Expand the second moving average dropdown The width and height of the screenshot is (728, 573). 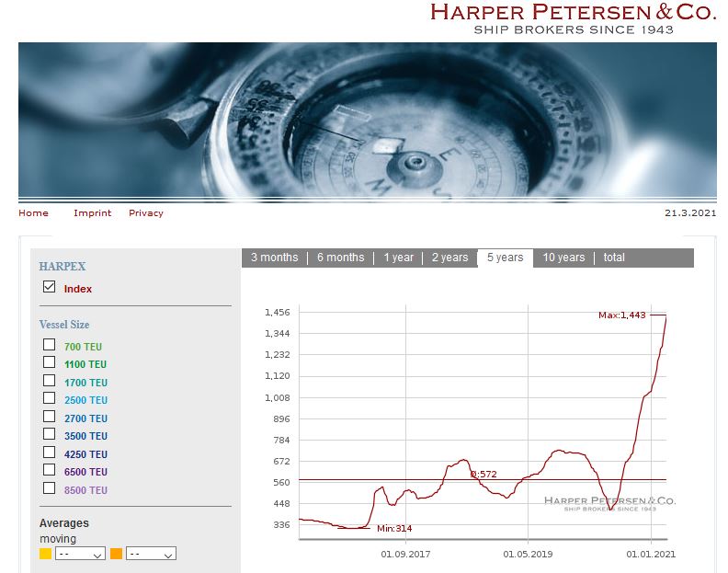pyautogui.click(x=151, y=555)
